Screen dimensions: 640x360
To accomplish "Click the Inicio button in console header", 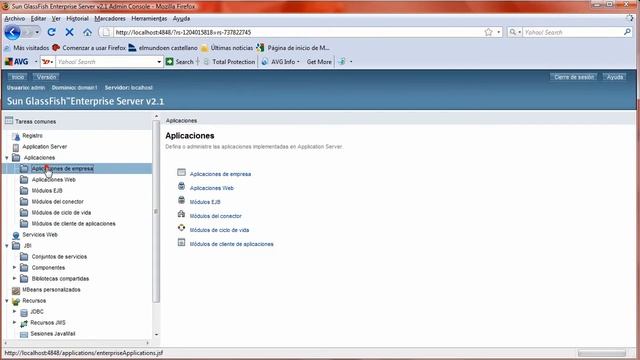I will (x=18, y=77).
